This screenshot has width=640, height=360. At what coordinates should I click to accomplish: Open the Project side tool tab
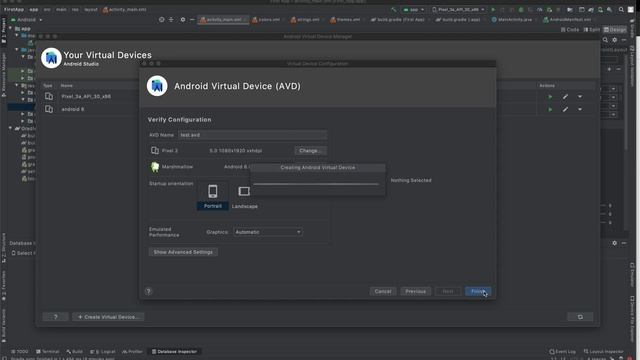pyautogui.click(x=4, y=30)
